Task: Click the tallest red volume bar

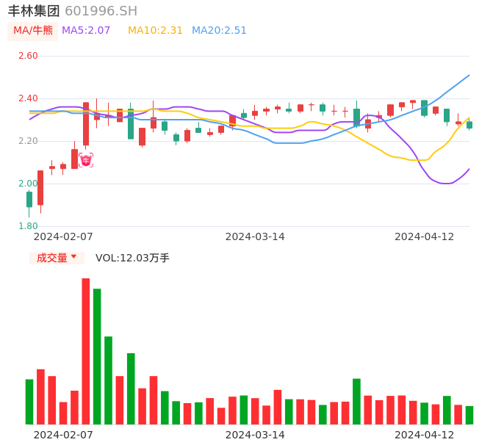Action: click(x=86, y=351)
